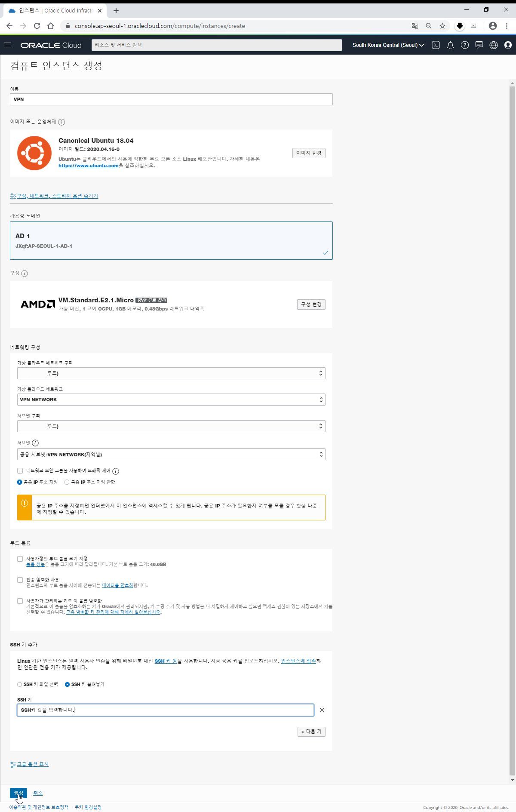Image resolution: width=516 pixels, height=812 pixels.
Task: Click the change shape button
Action: tap(311, 304)
